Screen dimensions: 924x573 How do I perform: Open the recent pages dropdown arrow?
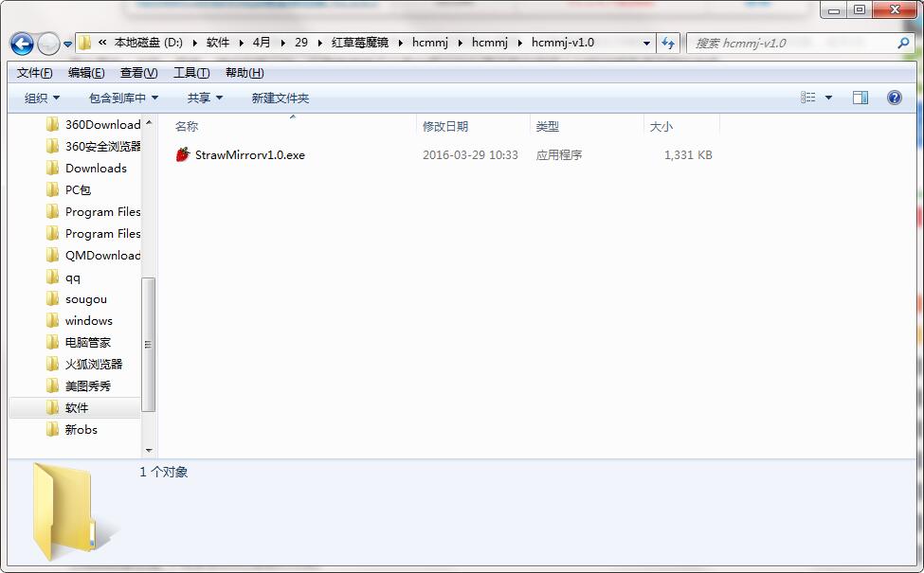coord(67,44)
